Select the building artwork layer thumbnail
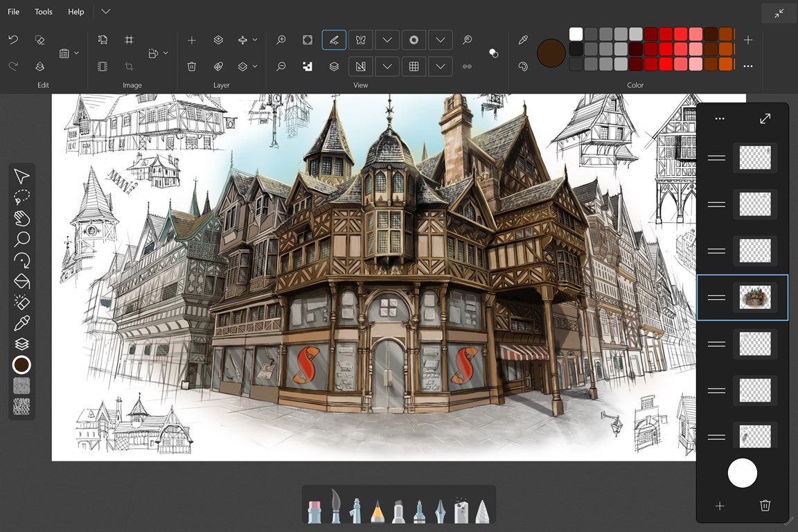Screen dimensions: 798x532 tap(754, 298)
